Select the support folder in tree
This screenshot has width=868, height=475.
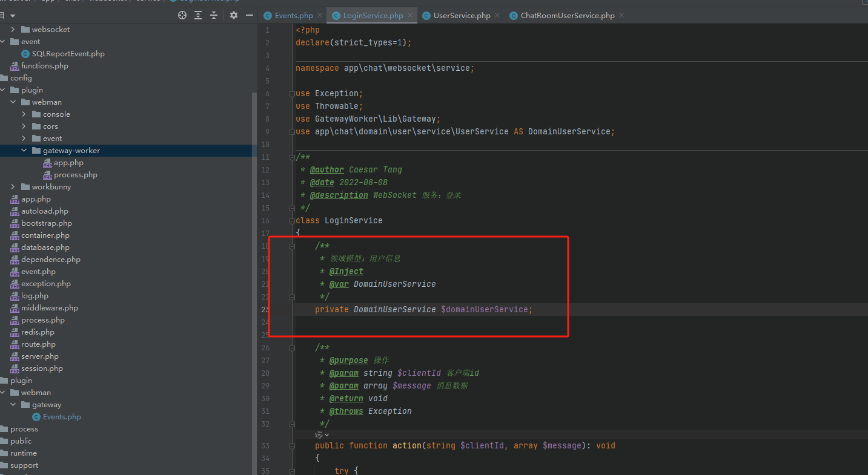(x=24, y=465)
